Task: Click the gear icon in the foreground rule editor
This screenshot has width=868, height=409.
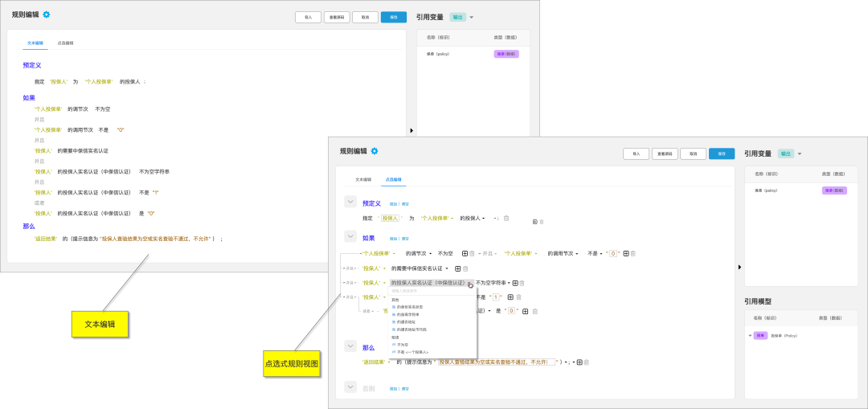Action: click(375, 151)
